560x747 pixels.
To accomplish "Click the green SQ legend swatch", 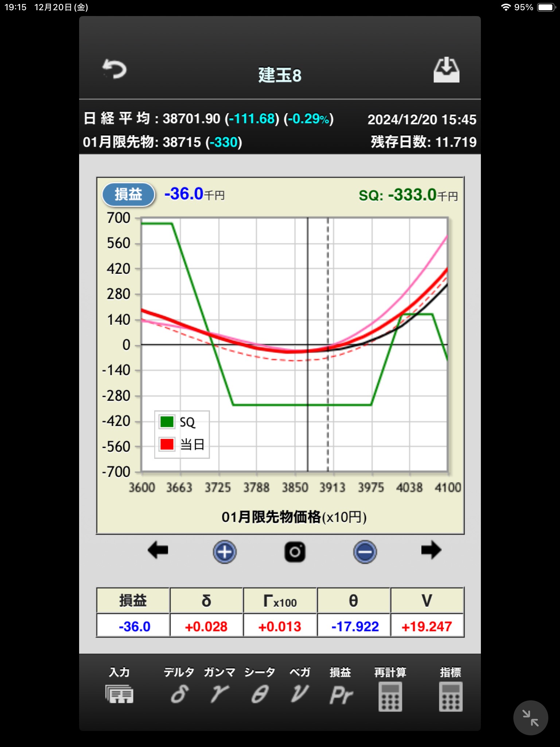I will coord(167,422).
